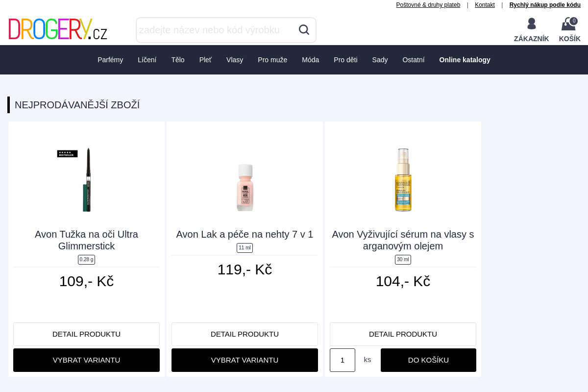588x392 pixels.
Task: Open Avon Tužka na oči Ultra Glimmerstick title
Action: [86, 240]
